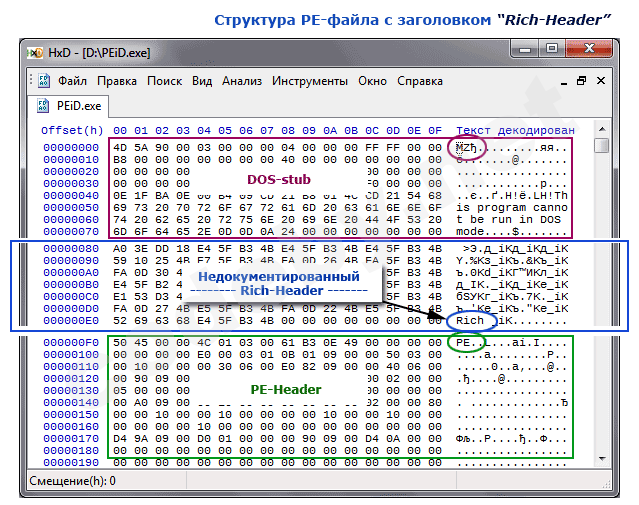Select offset row 000000E0
Image resolution: width=639 pixels, height=505 pixels.
(x=71, y=321)
